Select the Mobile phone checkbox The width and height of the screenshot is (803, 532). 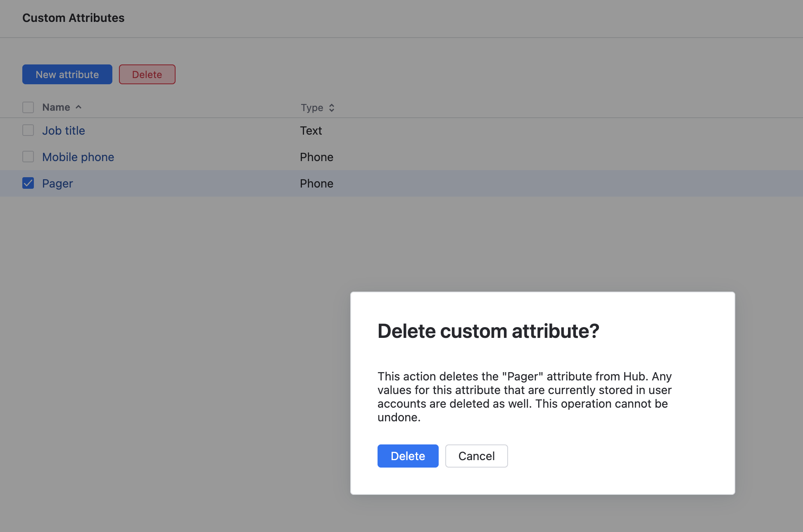coord(28,157)
